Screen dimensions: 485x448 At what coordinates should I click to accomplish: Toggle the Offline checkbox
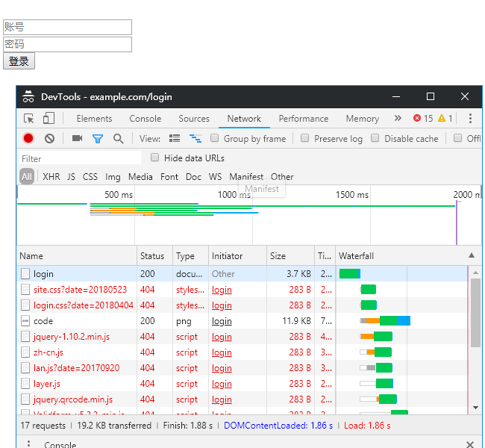[457, 138]
